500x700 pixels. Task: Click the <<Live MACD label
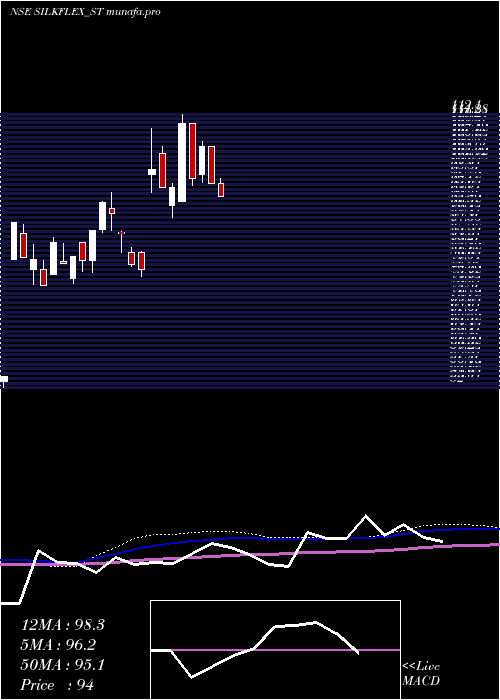coord(421,674)
